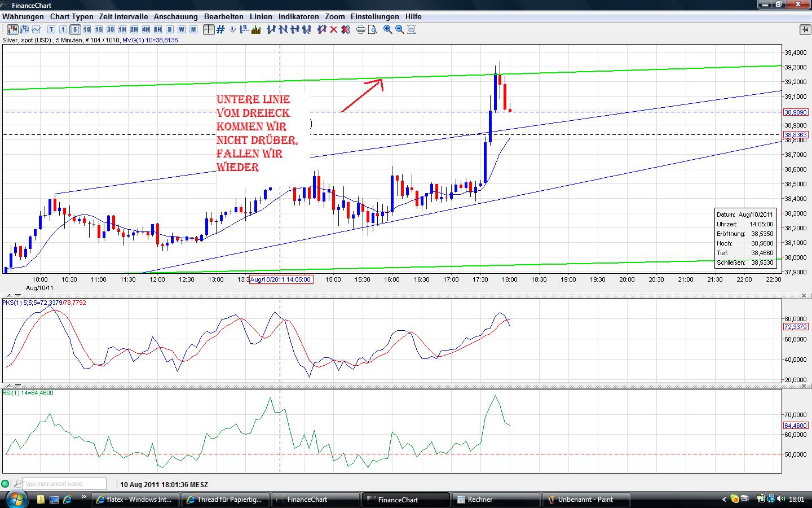The height and width of the screenshot is (508, 812).
Task: Click the taskbar clock showing 18:01
Action: [x=797, y=500]
